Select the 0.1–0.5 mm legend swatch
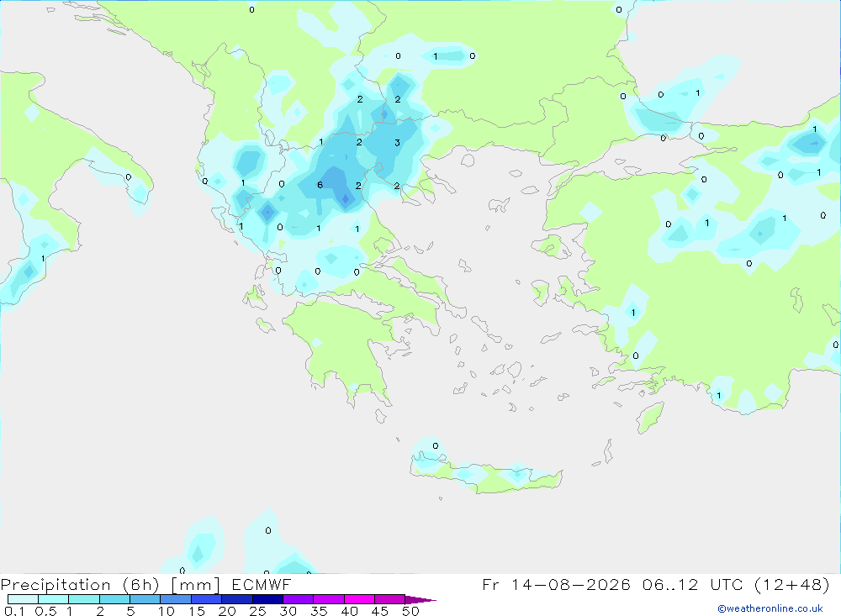Viewport: 841px width, 616px height. pos(23,599)
